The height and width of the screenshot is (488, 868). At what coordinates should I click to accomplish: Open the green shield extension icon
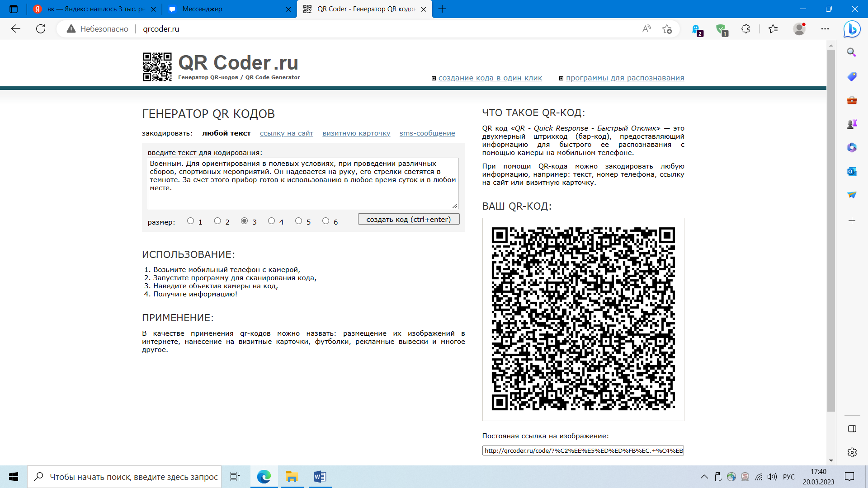pyautogui.click(x=722, y=30)
